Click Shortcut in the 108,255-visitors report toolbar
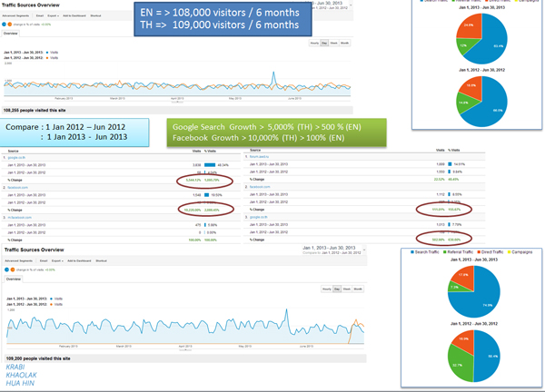 click(95, 15)
